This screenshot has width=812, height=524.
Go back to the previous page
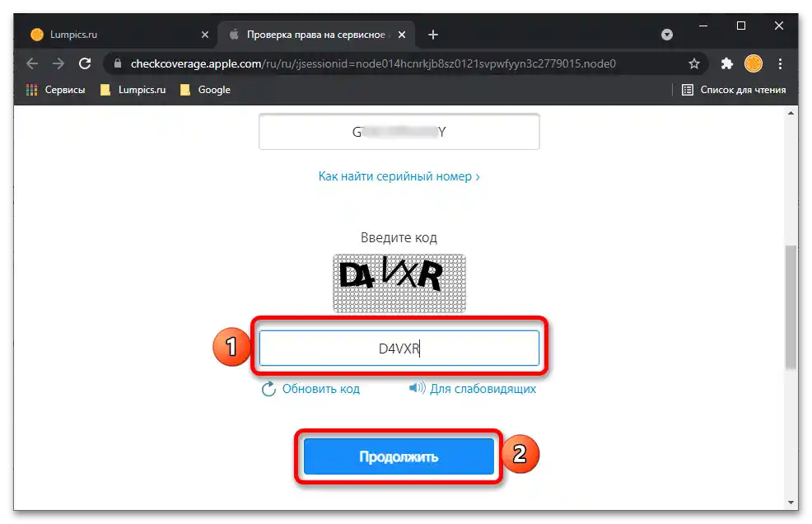pos(32,63)
